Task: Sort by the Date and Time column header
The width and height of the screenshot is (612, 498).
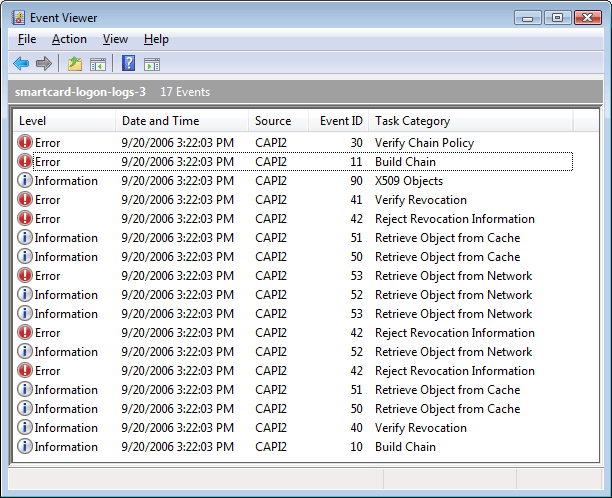Action: tap(182, 121)
